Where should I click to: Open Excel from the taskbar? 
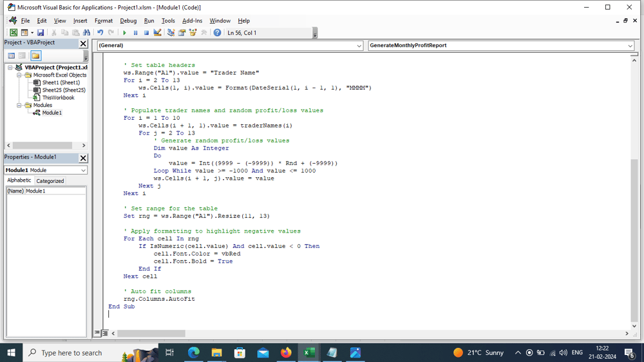point(309,352)
